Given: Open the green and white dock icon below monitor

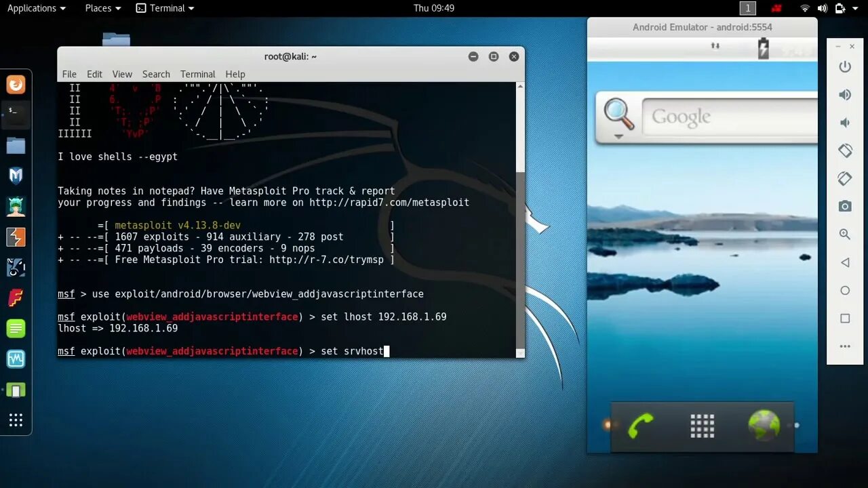Looking at the screenshot, I should click(x=16, y=390).
